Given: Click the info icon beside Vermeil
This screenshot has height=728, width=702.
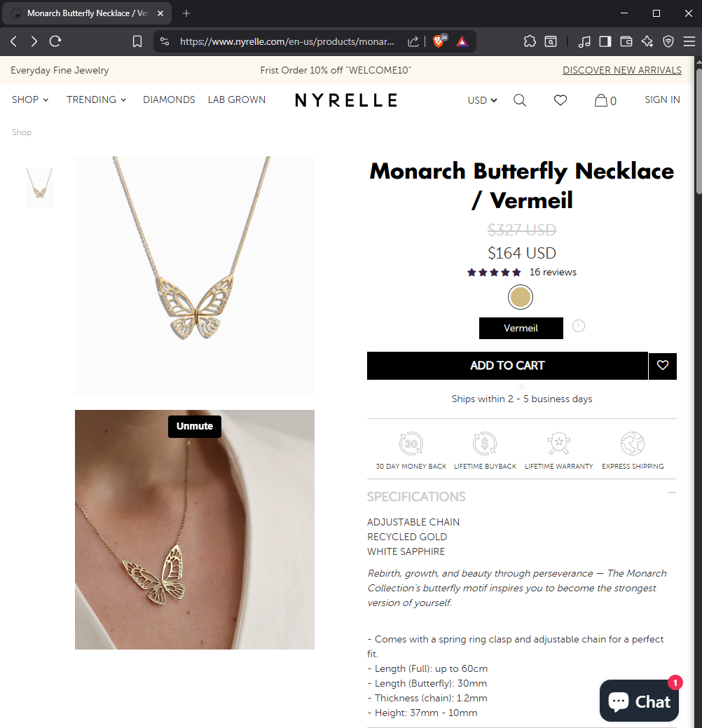Looking at the screenshot, I should [579, 326].
